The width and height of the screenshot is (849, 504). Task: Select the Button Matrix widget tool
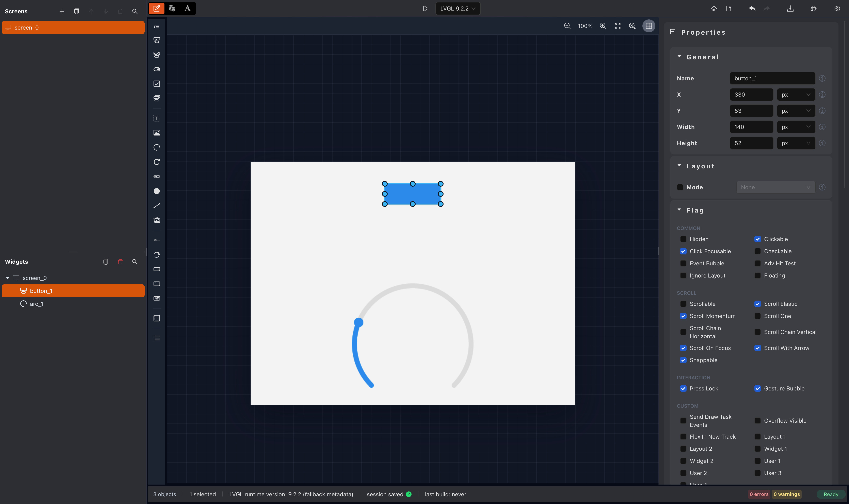pos(157,99)
